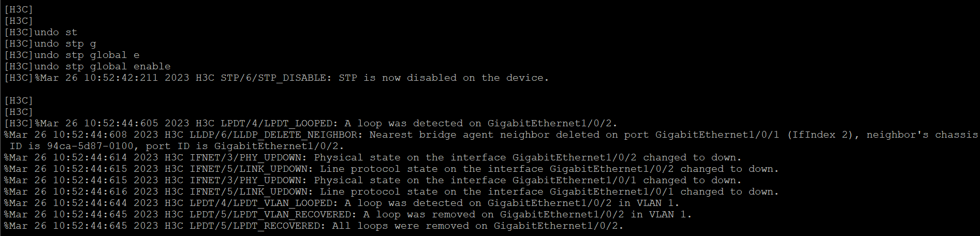Click the STP_DISABLE log message text
The height and width of the screenshot is (236, 980).
point(273,78)
